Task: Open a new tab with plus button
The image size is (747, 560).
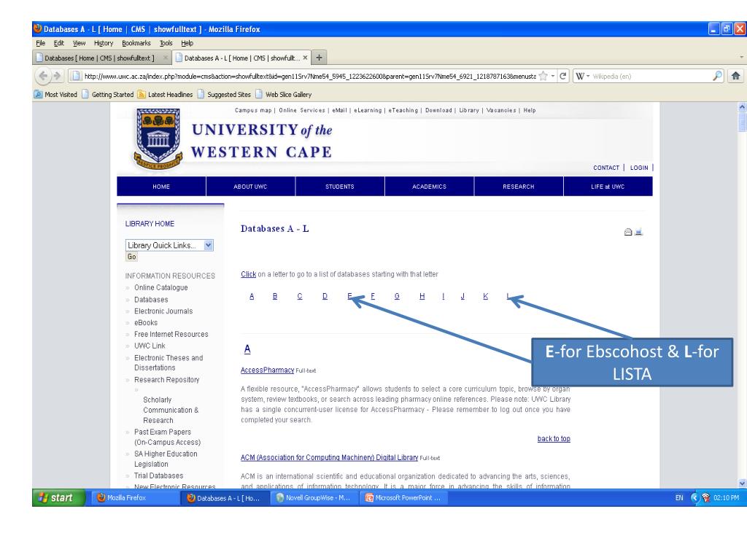Action: (320, 58)
